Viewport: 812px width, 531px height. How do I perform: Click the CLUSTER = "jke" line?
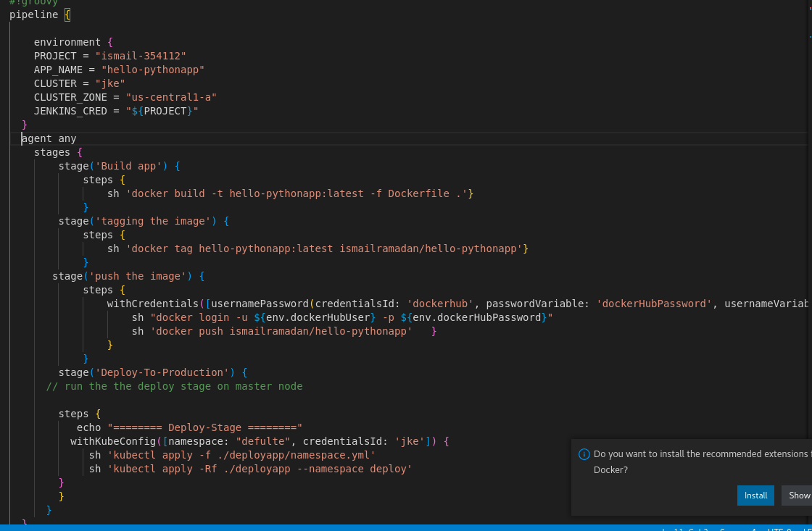(x=79, y=83)
